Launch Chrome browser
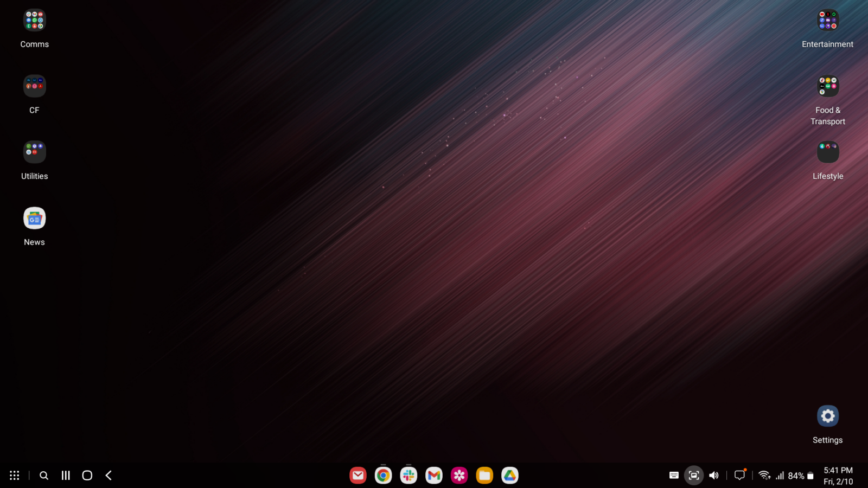The width and height of the screenshot is (868, 488). pyautogui.click(x=383, y=475)
